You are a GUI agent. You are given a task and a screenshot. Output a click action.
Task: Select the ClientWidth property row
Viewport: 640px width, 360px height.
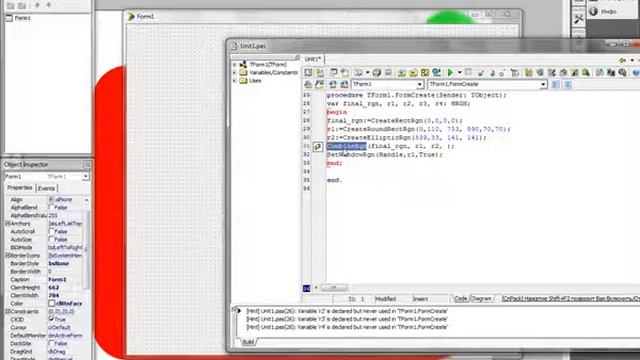pyautogui.click(x=45, y=296)
